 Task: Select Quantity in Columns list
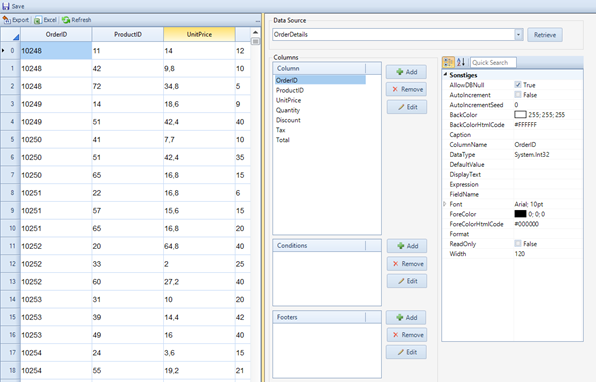pyautogui.click(x=288, y=110)
